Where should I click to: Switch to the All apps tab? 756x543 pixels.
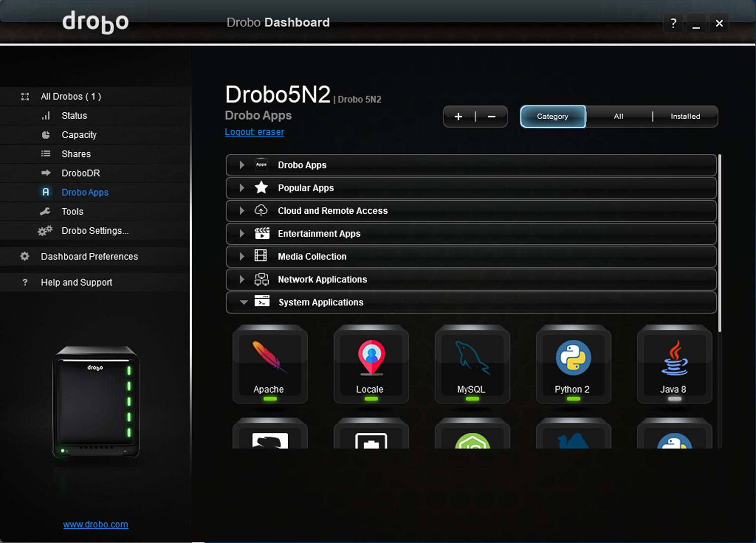619,117
